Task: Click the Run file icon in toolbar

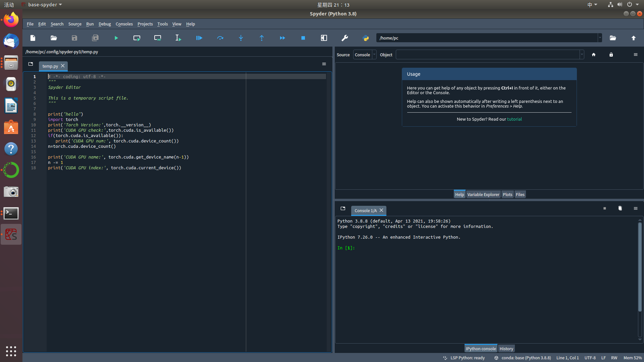Action: (116, 38)
